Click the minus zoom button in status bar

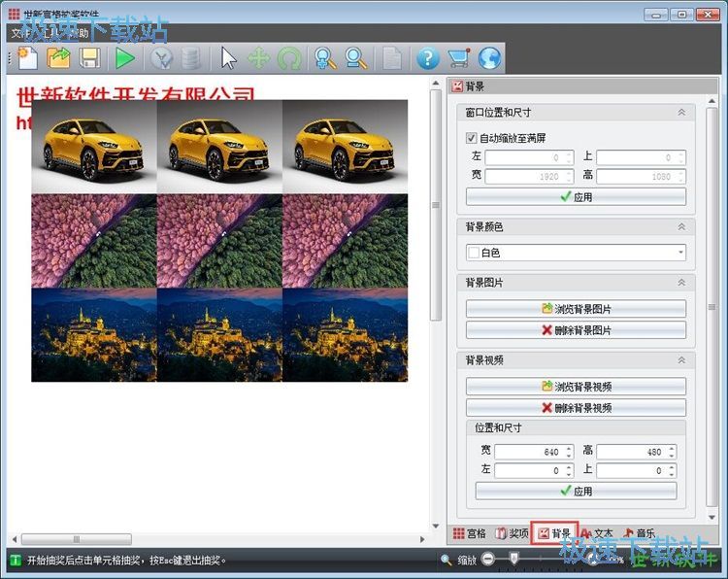(x=488, y=559)
